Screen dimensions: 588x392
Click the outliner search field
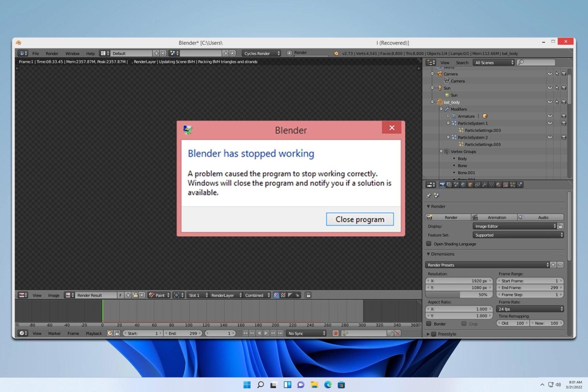click(536, 62)
